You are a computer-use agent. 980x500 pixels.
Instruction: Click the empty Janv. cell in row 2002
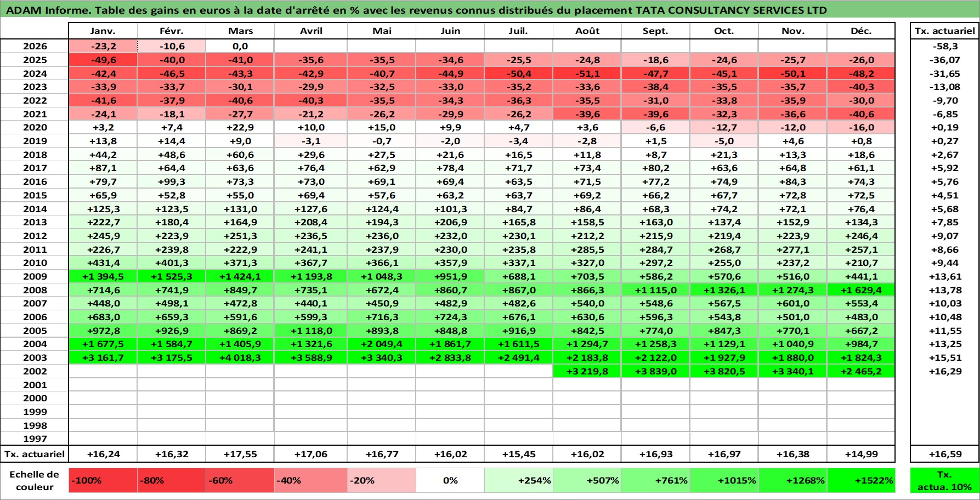pyautogui.click(x=103, y=371)
